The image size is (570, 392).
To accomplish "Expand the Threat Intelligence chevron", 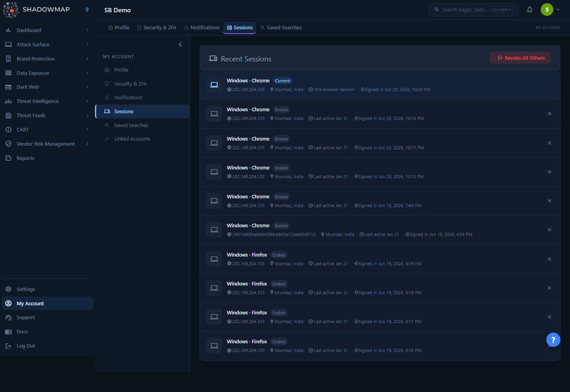I will (x=87, y=101).
